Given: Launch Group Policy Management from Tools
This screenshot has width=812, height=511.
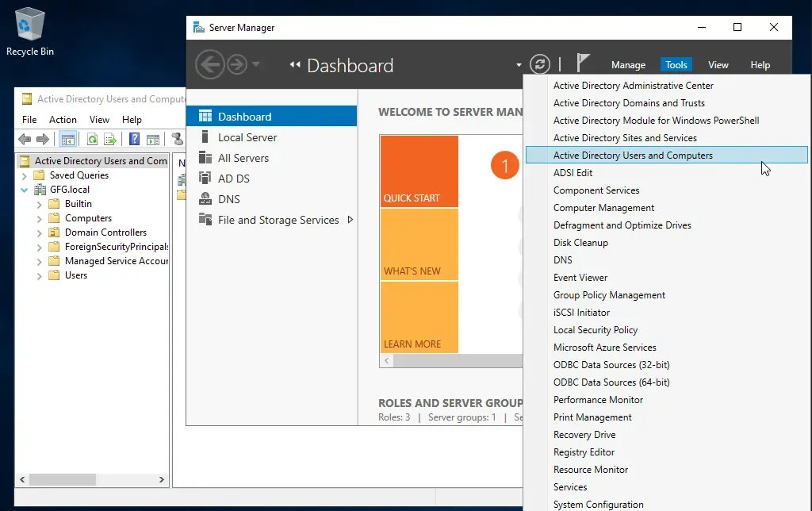Looking at the screenshot, I should pos(609,295).
